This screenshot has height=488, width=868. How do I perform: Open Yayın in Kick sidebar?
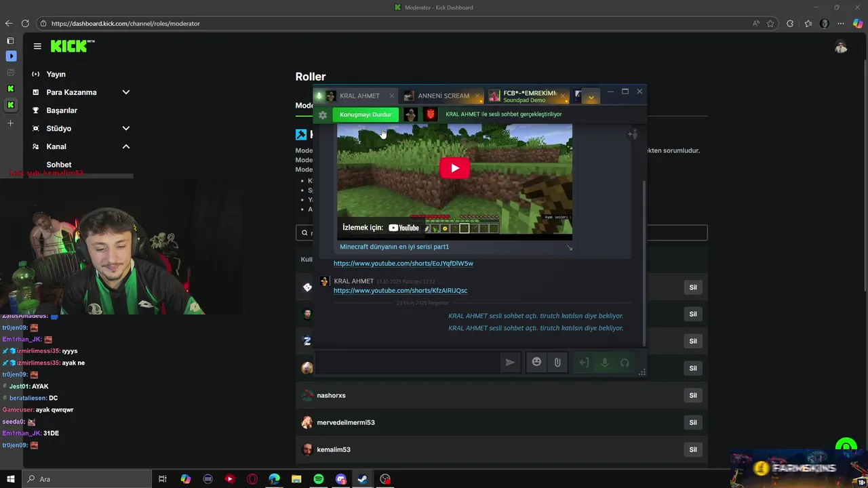pyautogui.click(x=56, y=74)
